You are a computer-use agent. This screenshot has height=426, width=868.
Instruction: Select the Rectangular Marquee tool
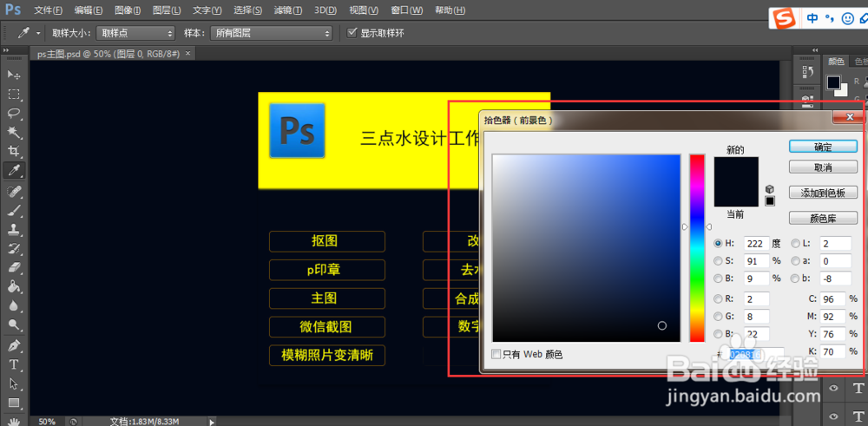[x=14, y=94]
